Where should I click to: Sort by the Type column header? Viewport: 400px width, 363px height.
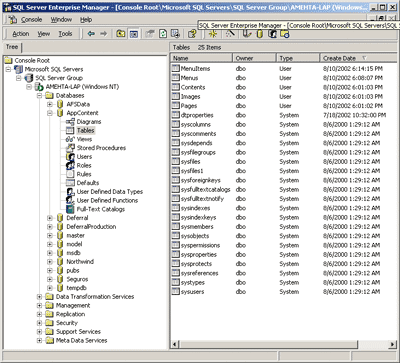(298, 58)
